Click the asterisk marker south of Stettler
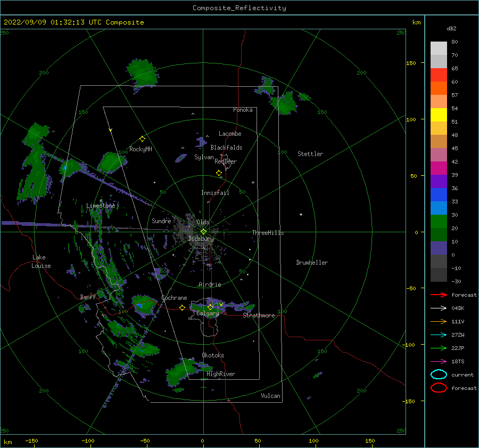Image resolution: width=479 pixels, height=448 pixels. [x=253, y=183]
